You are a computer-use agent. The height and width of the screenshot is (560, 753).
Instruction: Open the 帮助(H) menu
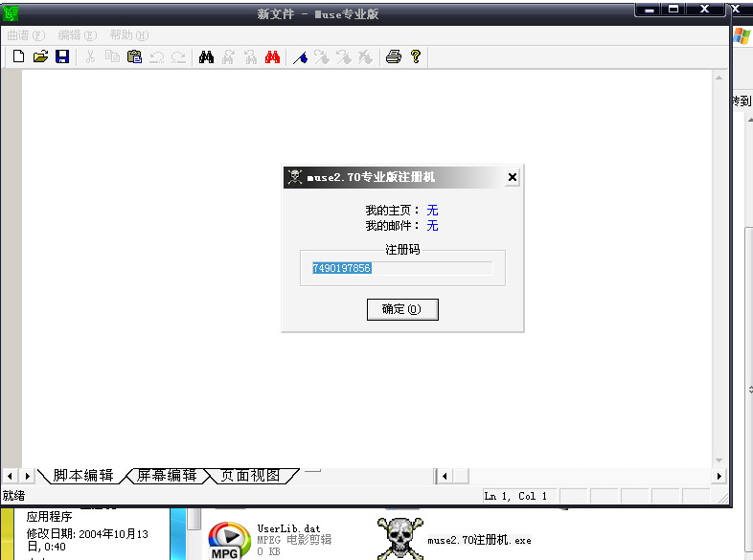click(x=129, y=35)
